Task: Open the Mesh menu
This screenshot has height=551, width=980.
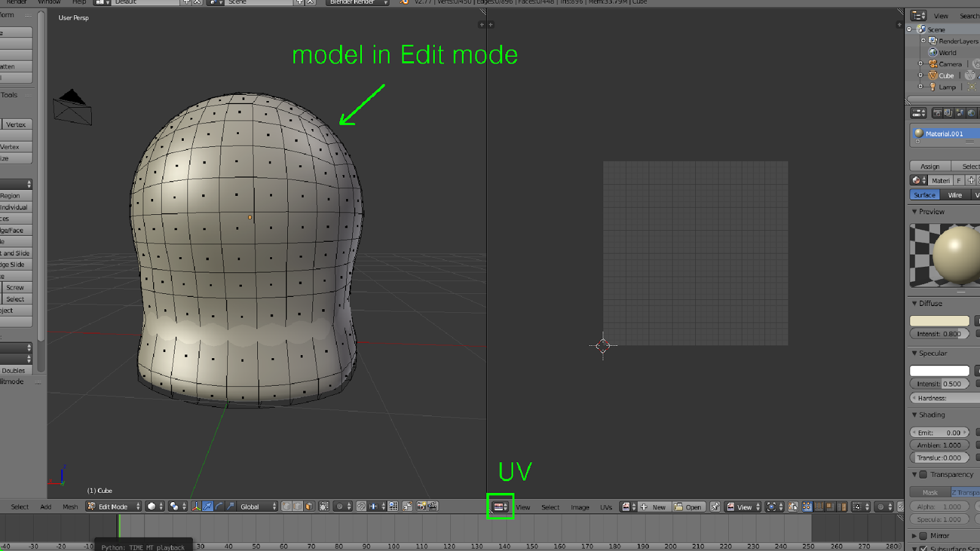Action: 70,506
